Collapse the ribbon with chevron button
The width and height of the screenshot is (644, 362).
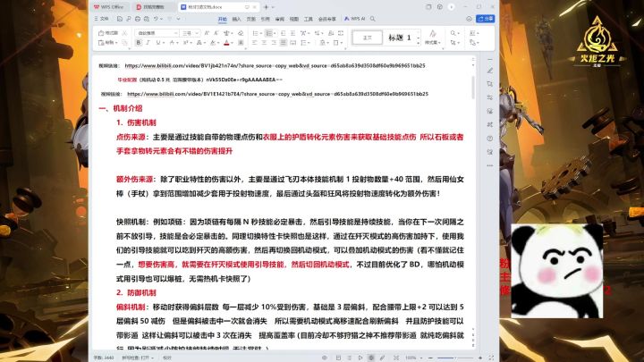pyautogui.click(x=469, y=19)
